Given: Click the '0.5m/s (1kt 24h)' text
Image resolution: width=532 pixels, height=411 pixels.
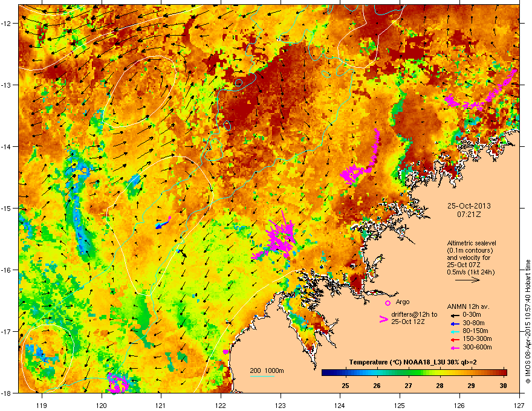Looking at the screenshot, I should coord(471,272).
